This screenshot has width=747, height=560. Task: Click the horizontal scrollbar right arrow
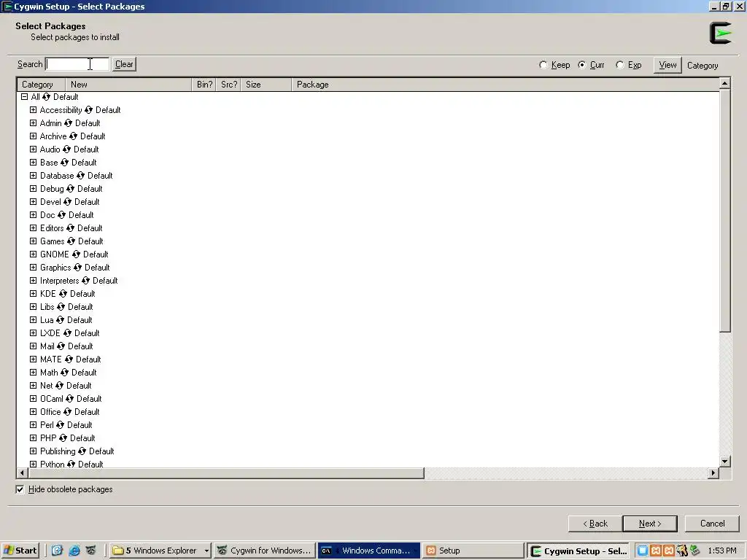(713, 472)
